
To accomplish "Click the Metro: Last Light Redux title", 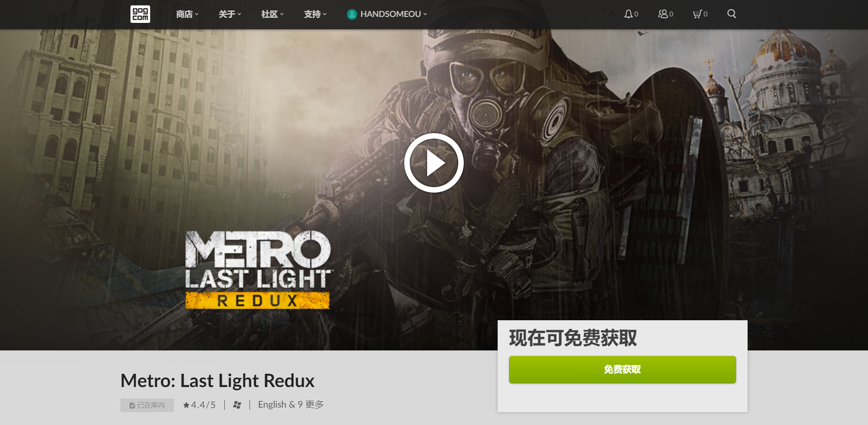I will (217, 381).
